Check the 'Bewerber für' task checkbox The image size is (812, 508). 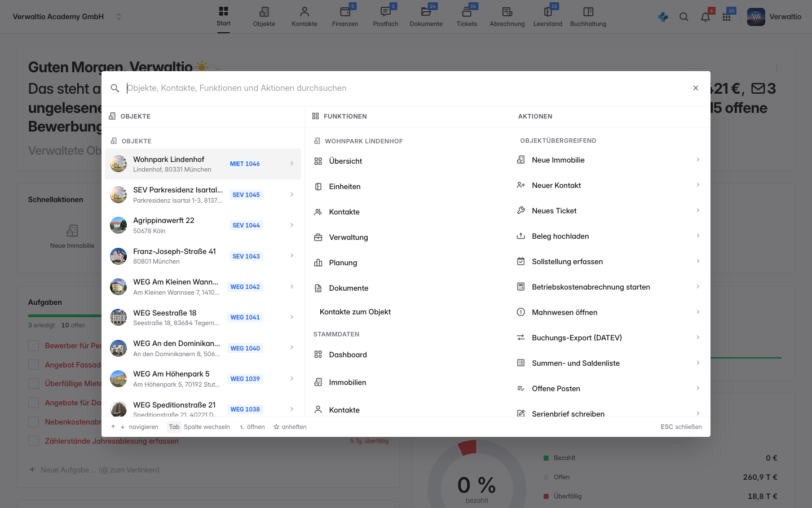pos(34,345)
